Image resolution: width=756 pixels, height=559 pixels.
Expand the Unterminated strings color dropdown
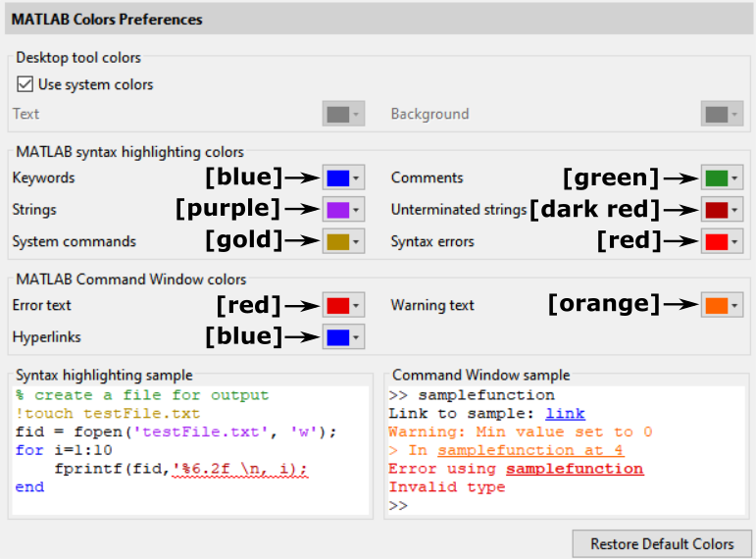(722, 210)
